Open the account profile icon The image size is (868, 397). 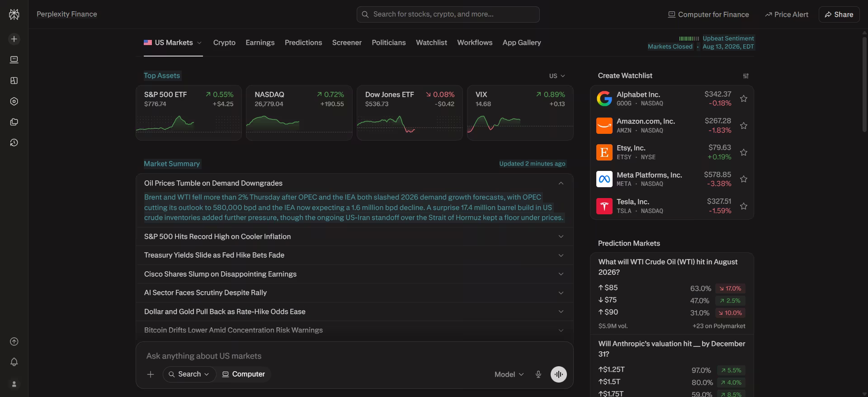coord(14,384)
